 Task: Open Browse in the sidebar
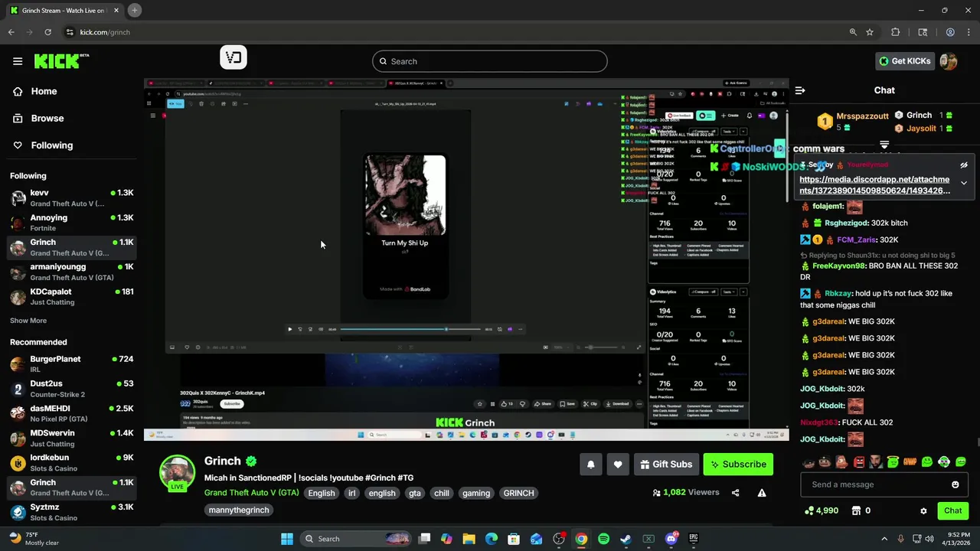pos(47,118)
